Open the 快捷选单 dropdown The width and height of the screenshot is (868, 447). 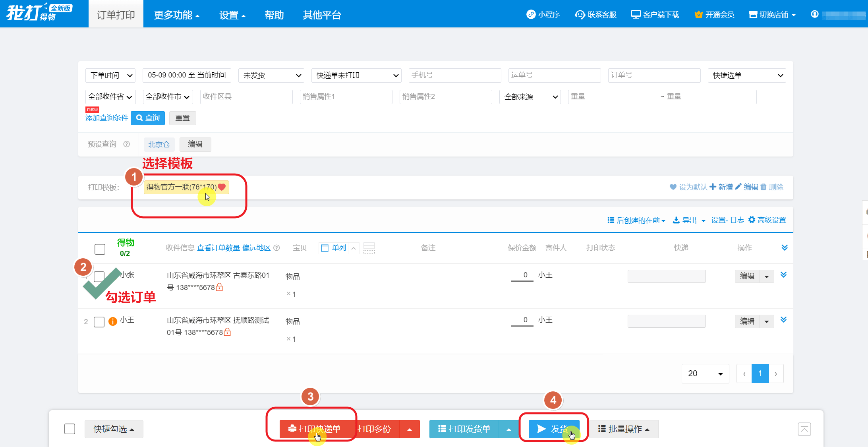coord(747,75)
